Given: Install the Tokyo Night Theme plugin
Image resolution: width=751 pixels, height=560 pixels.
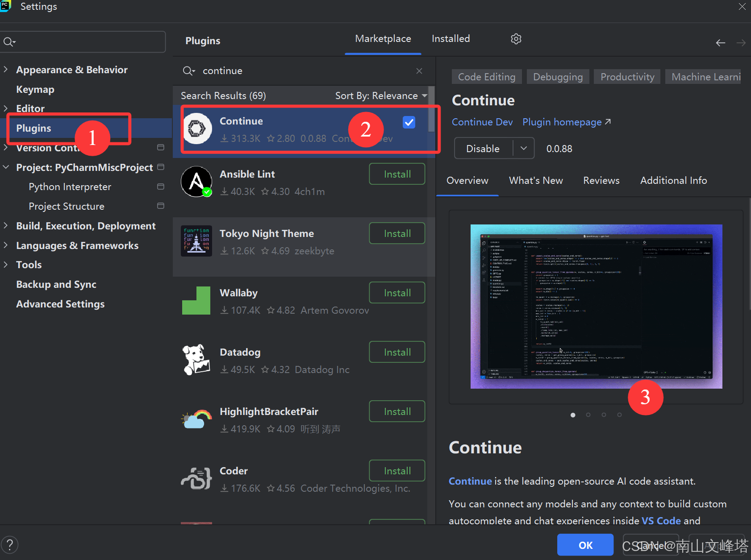Looking at the screenshot, I should point(397,233).
